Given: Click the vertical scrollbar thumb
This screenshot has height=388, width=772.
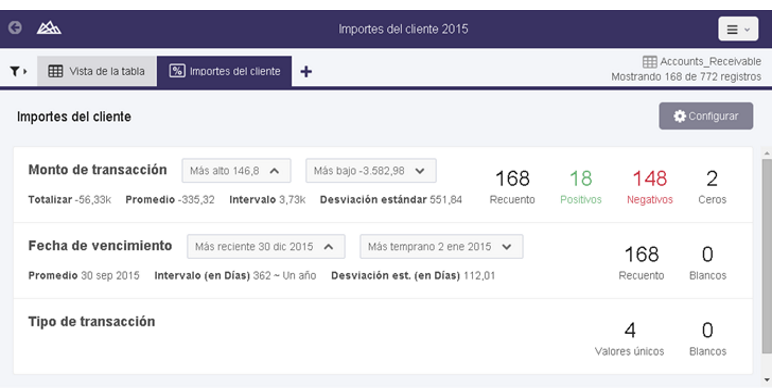Looking at the screenshot, I should (767, 255).
